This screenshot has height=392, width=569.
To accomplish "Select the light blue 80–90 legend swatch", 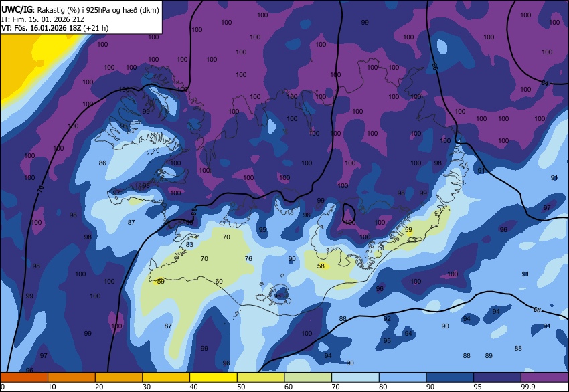I will (403, 377).
